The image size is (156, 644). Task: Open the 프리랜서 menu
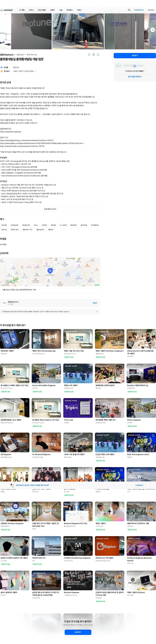pos(69,10)
